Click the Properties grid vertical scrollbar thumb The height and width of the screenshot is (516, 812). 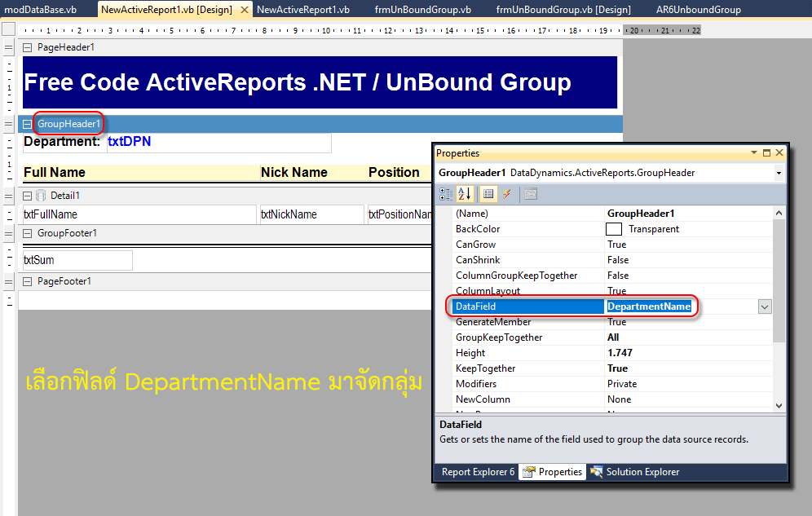pos(779,280)
